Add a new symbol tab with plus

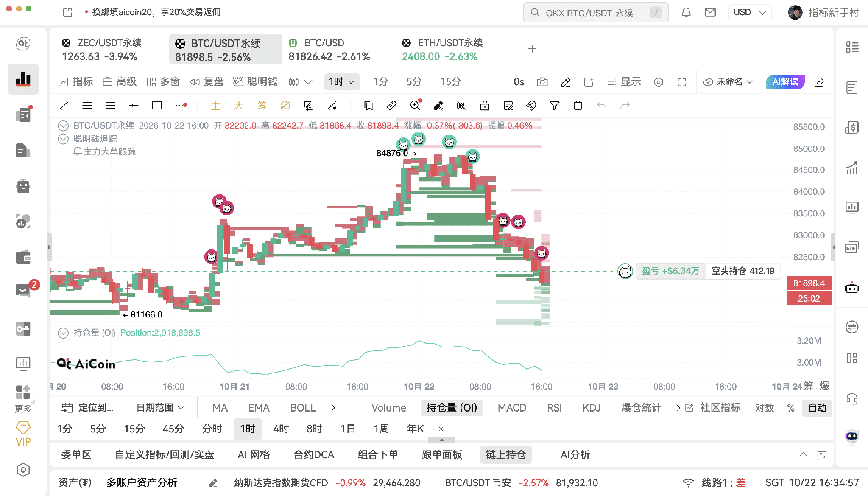pyautogui.click(x=532, y=49)
